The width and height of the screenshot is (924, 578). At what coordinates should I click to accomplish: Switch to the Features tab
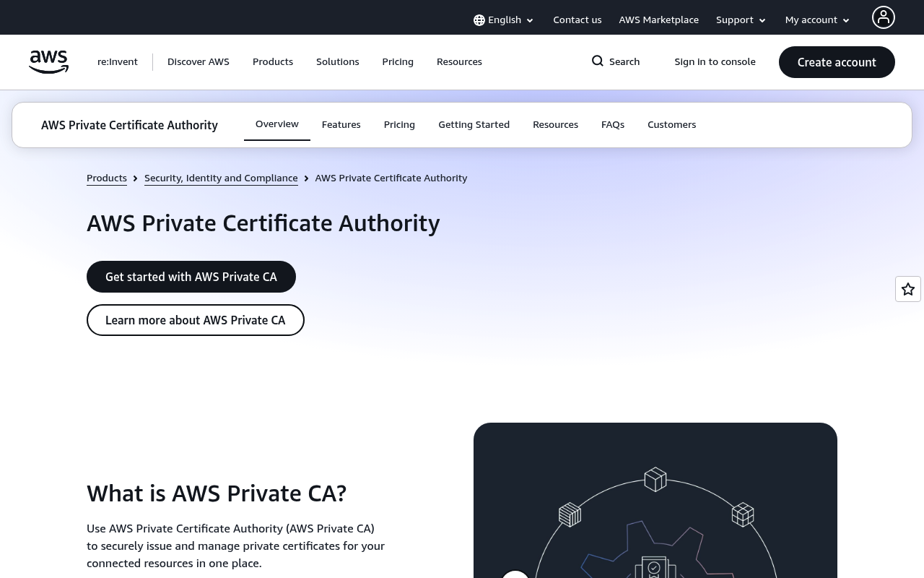click(x=341, y=125)
